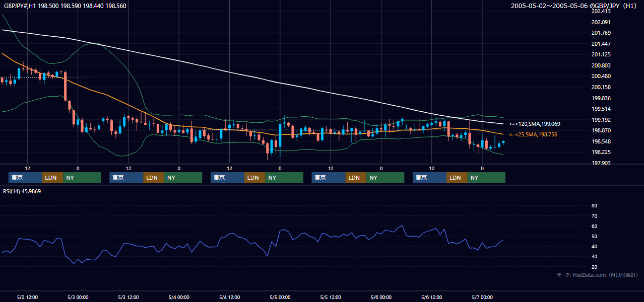Click price axis value 199.514
Screen dimensions: 644x302
pyautogui.click(x=601, y=109)
